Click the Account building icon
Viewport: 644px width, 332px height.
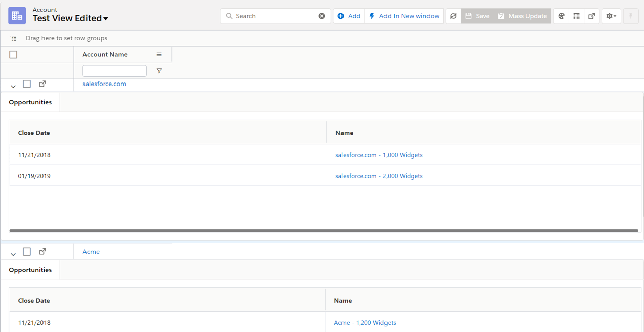tap(17, 16)
